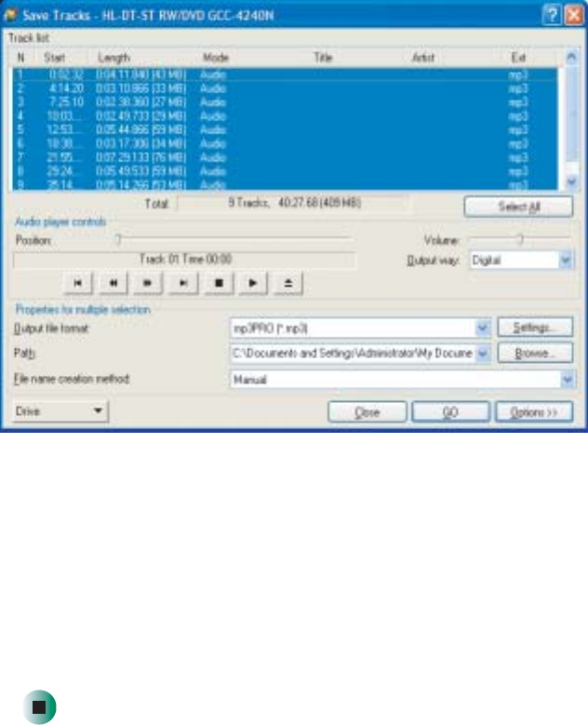The image size is (588, 725).
Task: Select track 8 in track list
Action: [x=285, y=171]
